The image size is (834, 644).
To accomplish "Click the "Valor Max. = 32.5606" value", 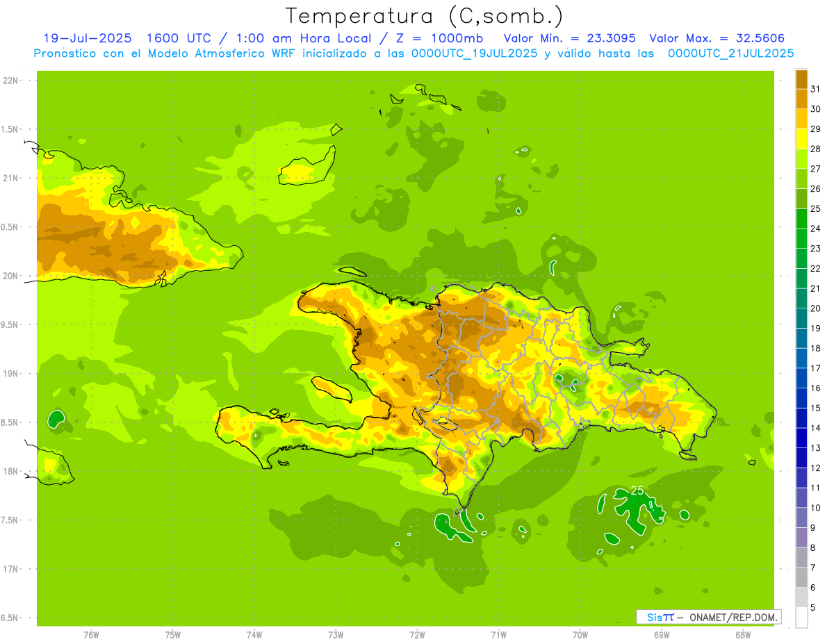I will pyautogui.click(x=717, y=38).
